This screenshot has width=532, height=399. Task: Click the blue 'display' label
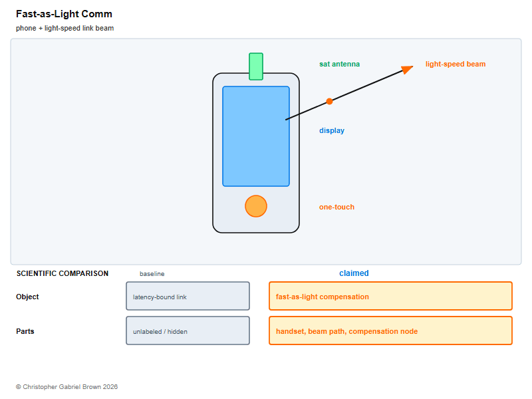pos(331,130)
